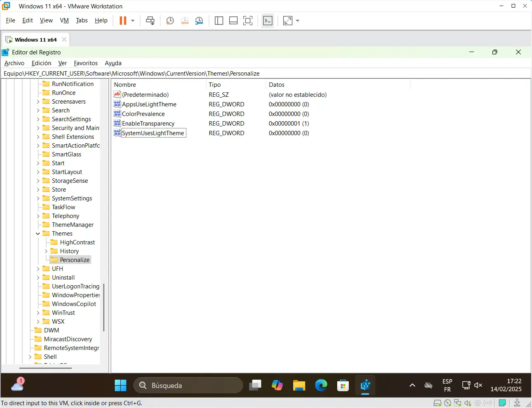Expand the StartLayout key

[x=38, y=172]
